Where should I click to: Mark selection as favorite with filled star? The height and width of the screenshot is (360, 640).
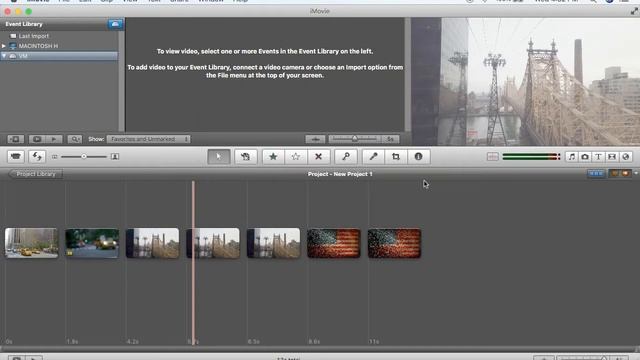[x=273, y=157]
